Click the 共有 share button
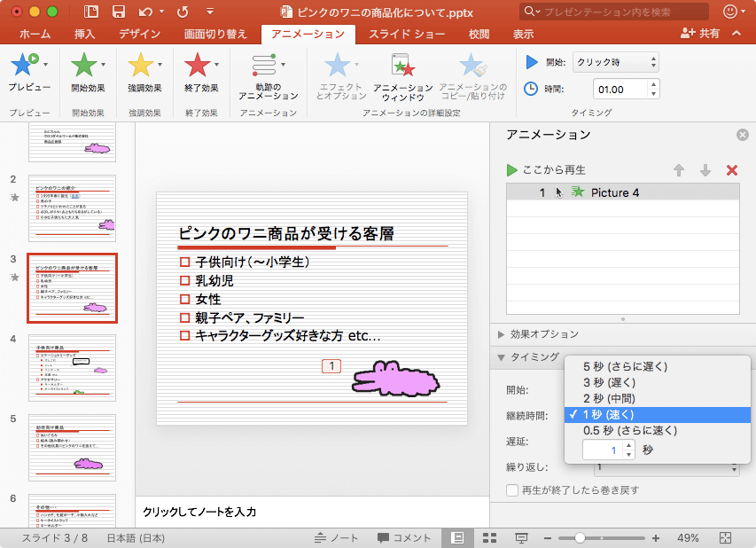The height and width of the screenshot is (548, 756). pos(700,34)
